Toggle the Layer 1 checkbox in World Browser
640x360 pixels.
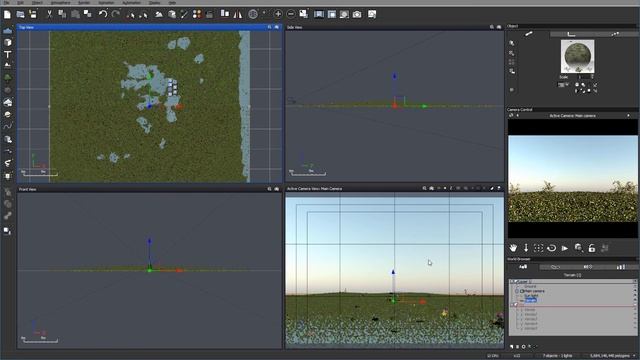[x=516, y=282]
